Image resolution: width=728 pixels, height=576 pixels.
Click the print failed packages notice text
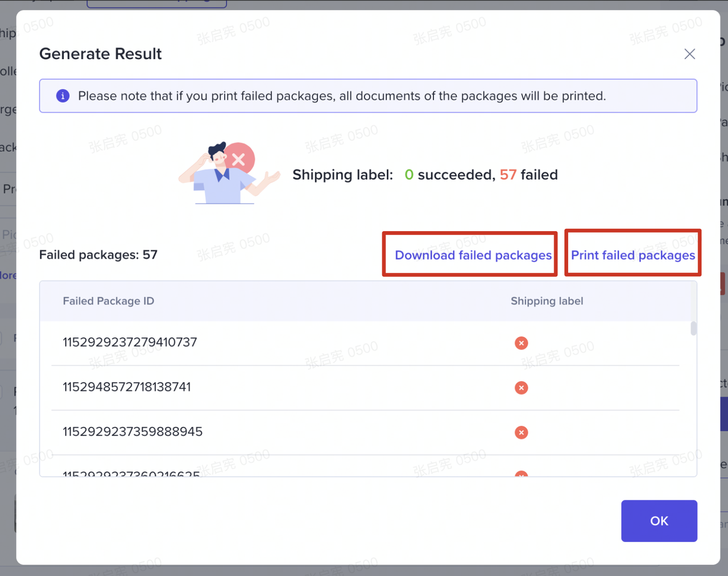(x=342, y=96)
